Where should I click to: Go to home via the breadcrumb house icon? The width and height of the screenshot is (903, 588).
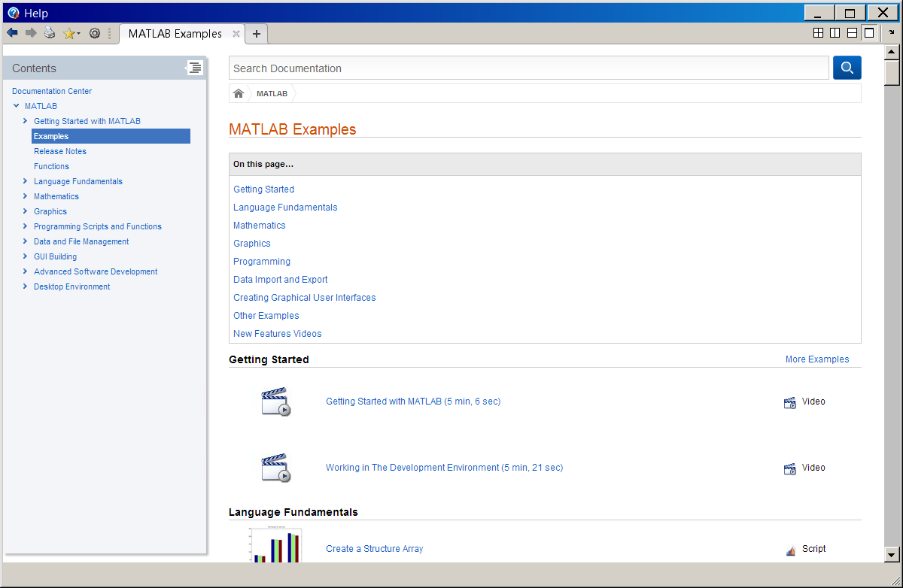coord(239,93)
